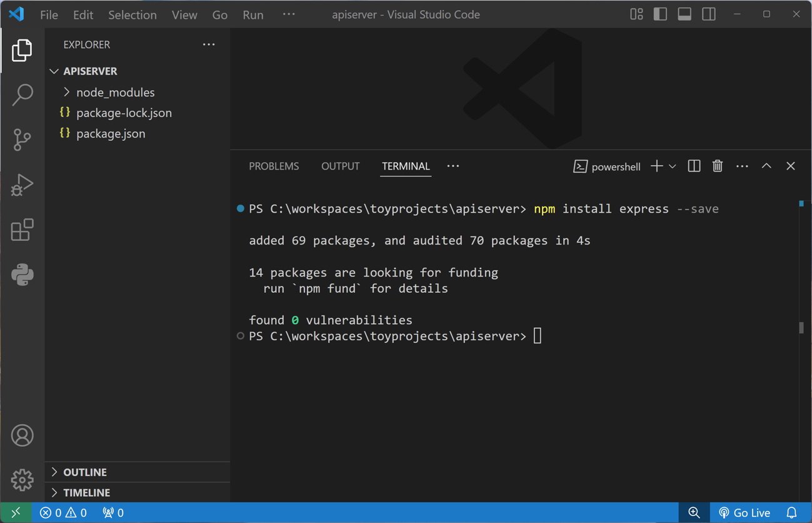
Task: Open the Selection menu
Action: coord(133,14)
